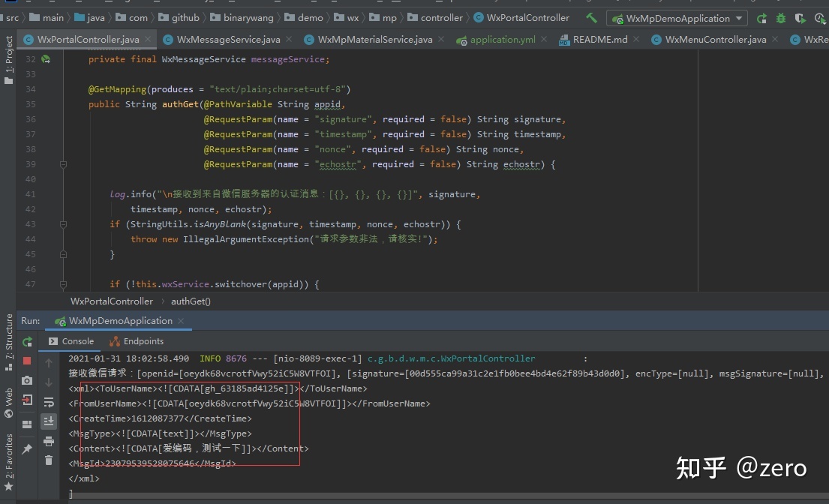Click mp folder in navigation bar
This screenshot has height=504, width=829.
383,18
